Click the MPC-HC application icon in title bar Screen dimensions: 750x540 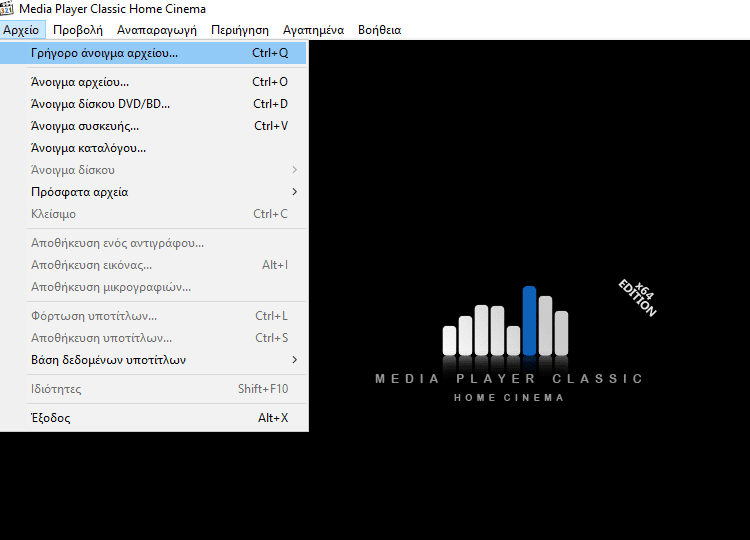click(x=7, y=9)
